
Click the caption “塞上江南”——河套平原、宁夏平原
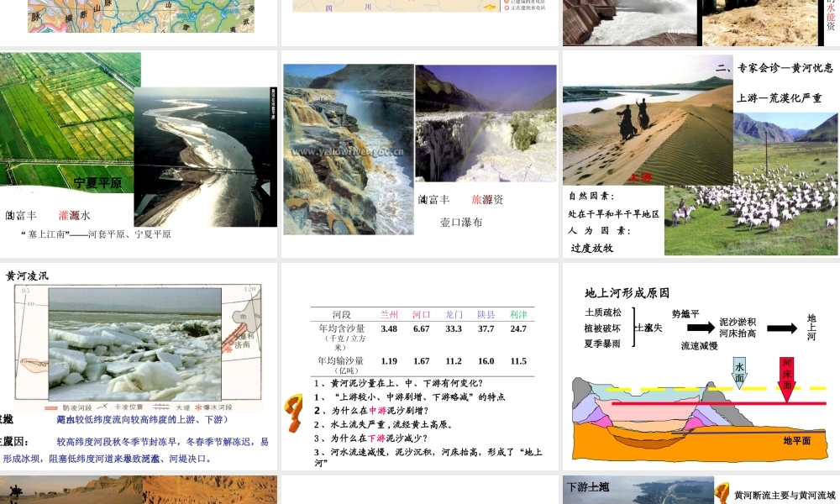click(96, 234)
